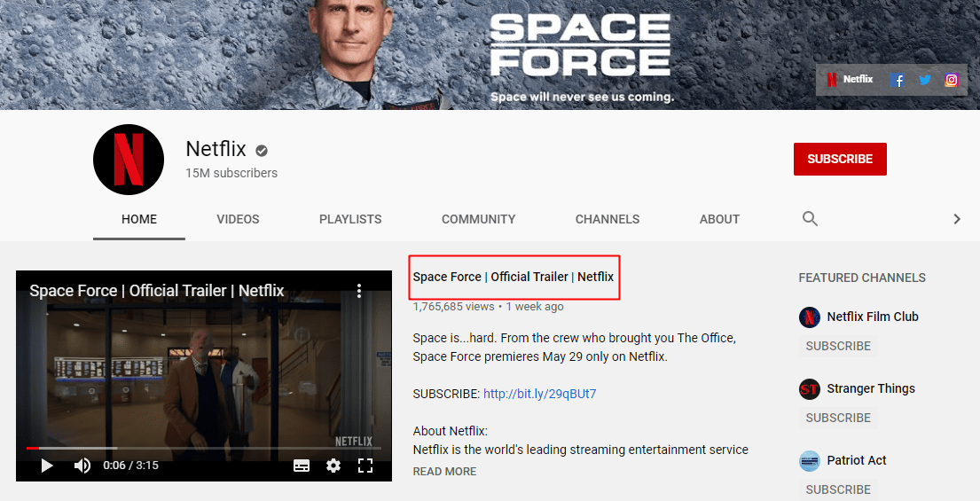Open Stranger Things channel name
The width and height of the screenshot is (980, 501).
click(x=871, y=388)
